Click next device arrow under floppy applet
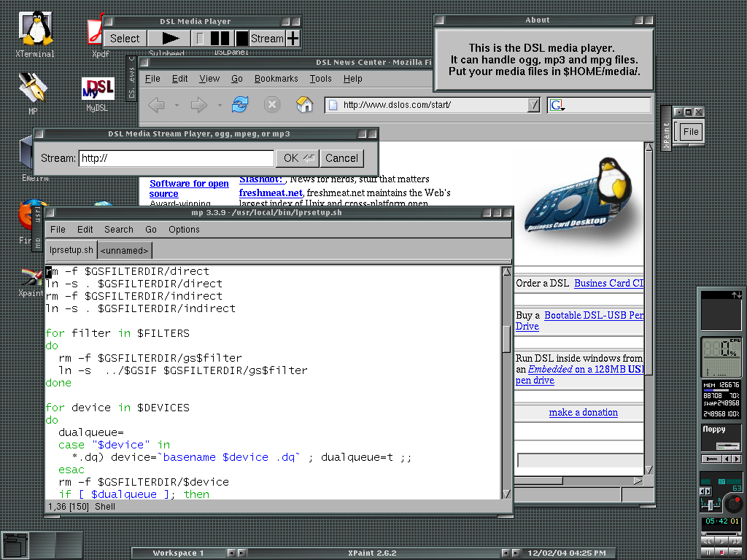Viewport: 747px width, 560px height. [737, 459]
